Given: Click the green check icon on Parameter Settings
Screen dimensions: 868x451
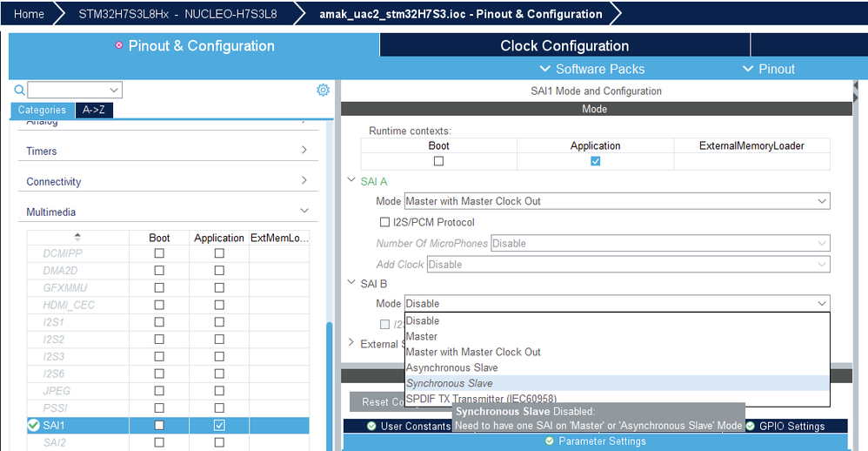Looking at the screenshot, I should click(549, 441).
